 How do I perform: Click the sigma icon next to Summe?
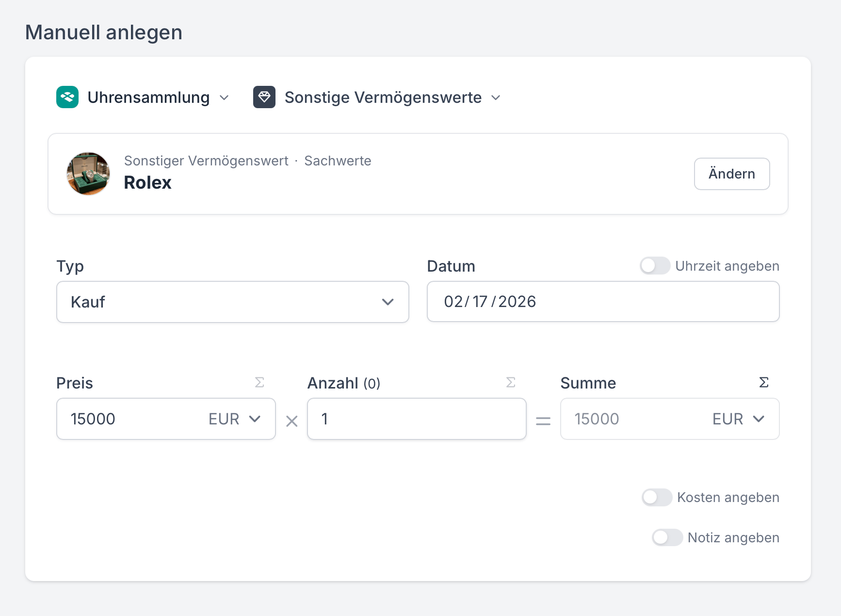tap(763, 383)
